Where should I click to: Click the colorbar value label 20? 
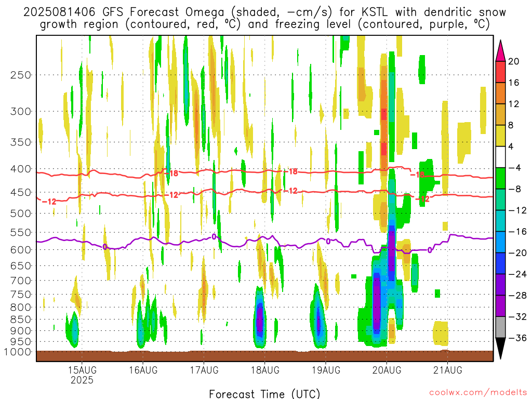click(514, 61)
